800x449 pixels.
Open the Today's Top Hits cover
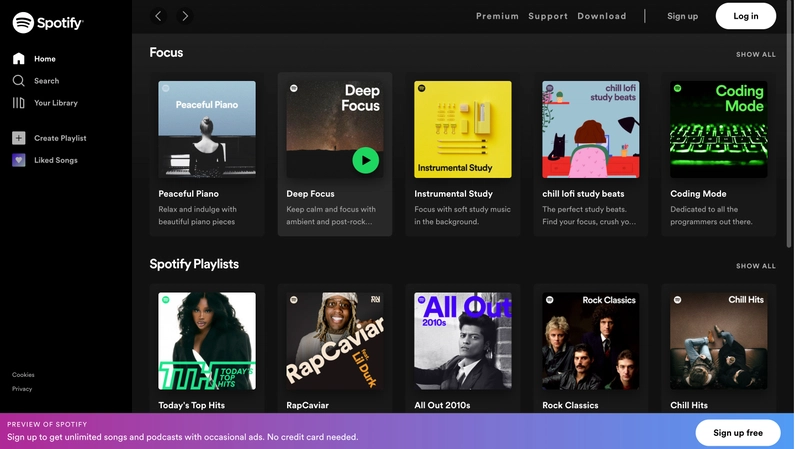point(207,341)
